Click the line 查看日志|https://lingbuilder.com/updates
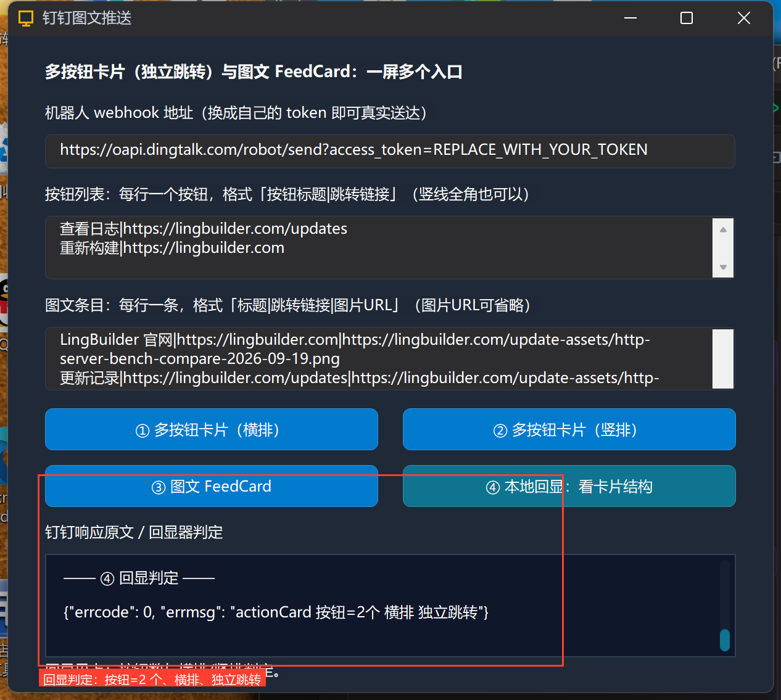This screenshot has height=700, width=781. 204,228
